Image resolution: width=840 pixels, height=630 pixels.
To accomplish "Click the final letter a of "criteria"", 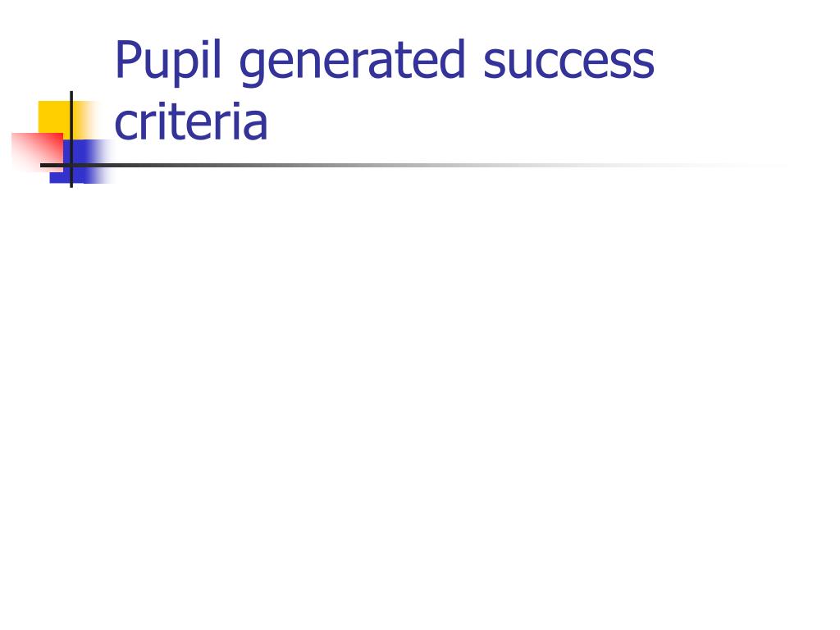I will click(256, 127).
